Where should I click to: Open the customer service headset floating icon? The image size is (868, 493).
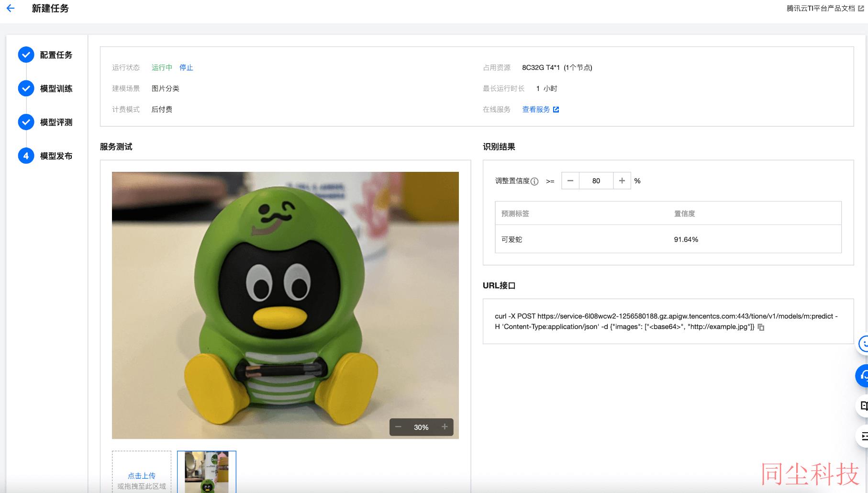[863, 376]
